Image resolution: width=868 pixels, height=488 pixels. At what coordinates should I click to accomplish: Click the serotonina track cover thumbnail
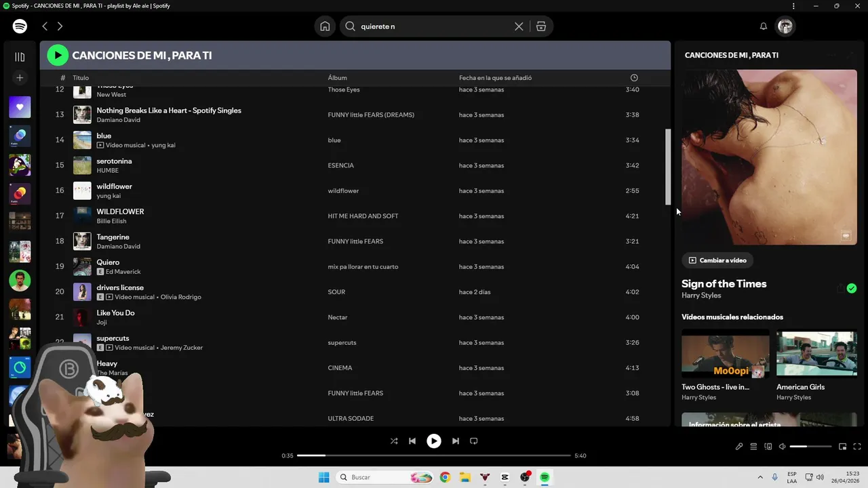pyautogui.click(x=82, y=165)
